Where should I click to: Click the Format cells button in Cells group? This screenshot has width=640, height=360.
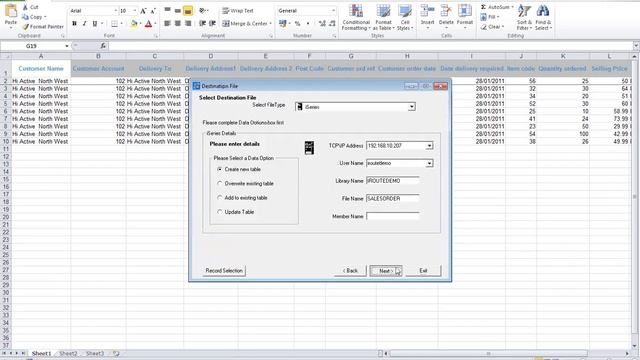point(465,16)
